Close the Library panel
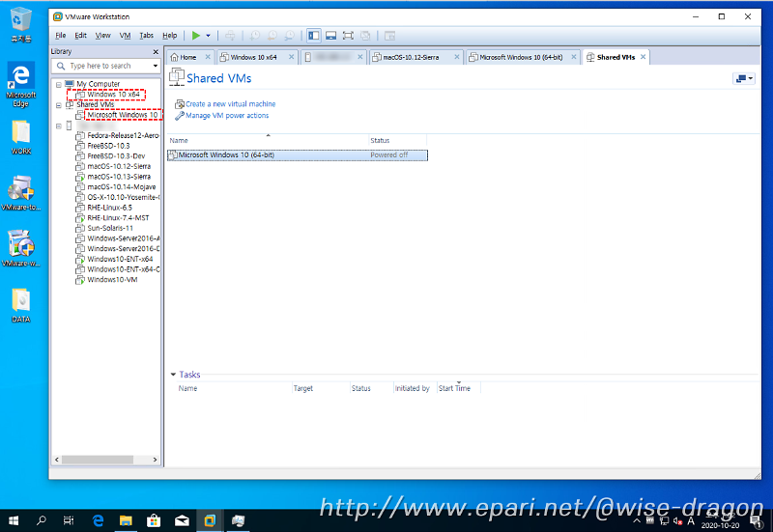The image size is (773, 532). pos(156,52)
